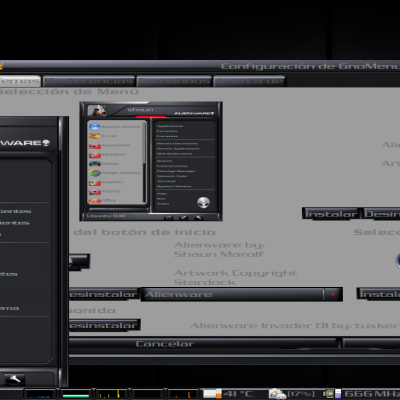400x400 pixels.
Task: Open the Alienware theme dropdown
Action: 242,294
